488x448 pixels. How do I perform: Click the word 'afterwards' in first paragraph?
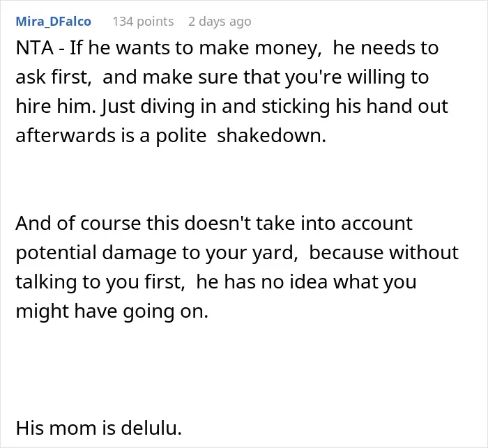[66, 136]
